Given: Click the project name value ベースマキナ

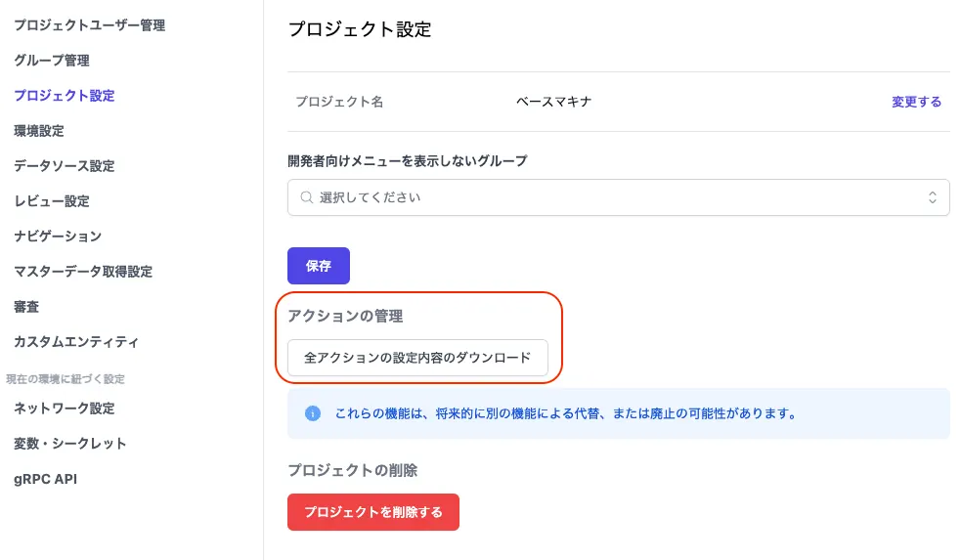Looking at the screenshot, I should coord(554,102).
